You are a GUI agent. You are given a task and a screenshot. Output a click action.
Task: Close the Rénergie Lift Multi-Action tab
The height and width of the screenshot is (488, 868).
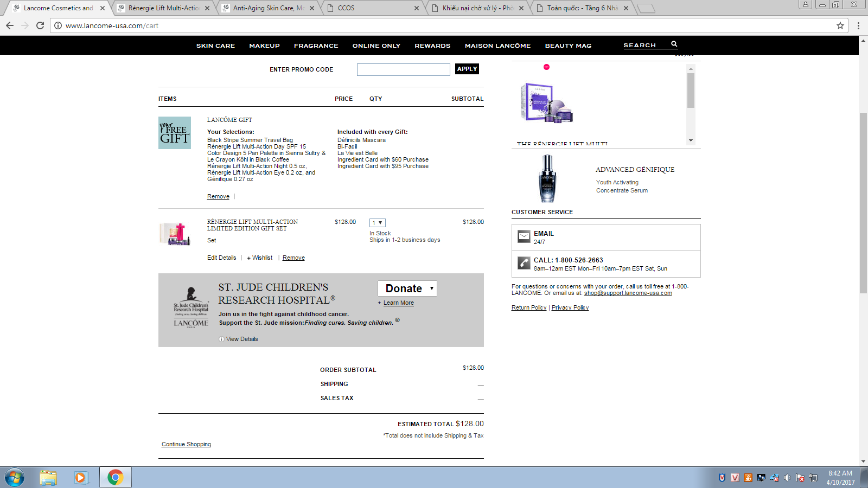(x=207, y=8)
